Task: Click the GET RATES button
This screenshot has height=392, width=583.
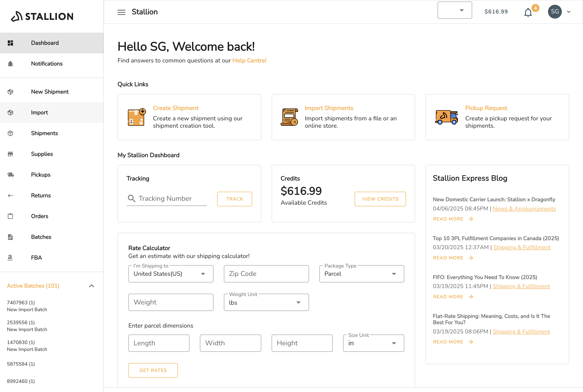Action: [x=153, y=370]
